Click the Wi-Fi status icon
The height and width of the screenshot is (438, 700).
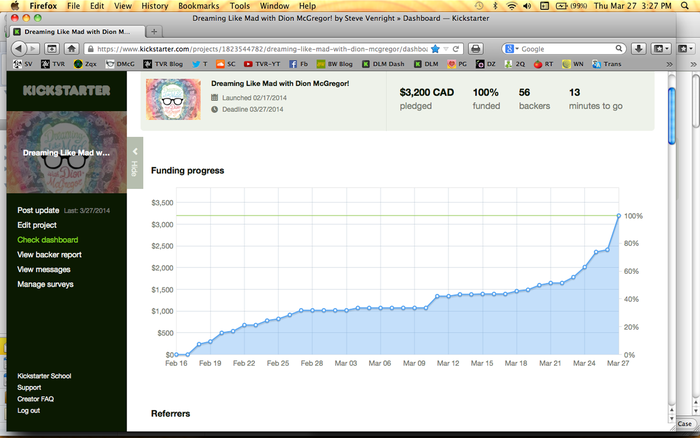512,6
